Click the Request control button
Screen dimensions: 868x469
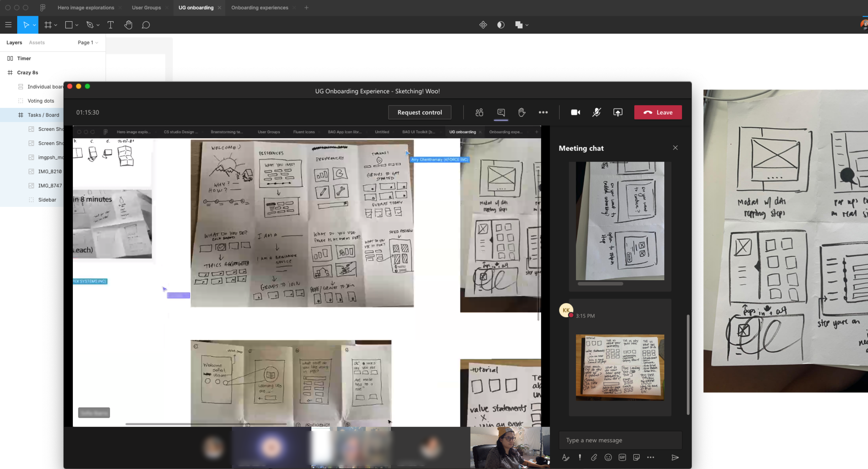point(419,112)
